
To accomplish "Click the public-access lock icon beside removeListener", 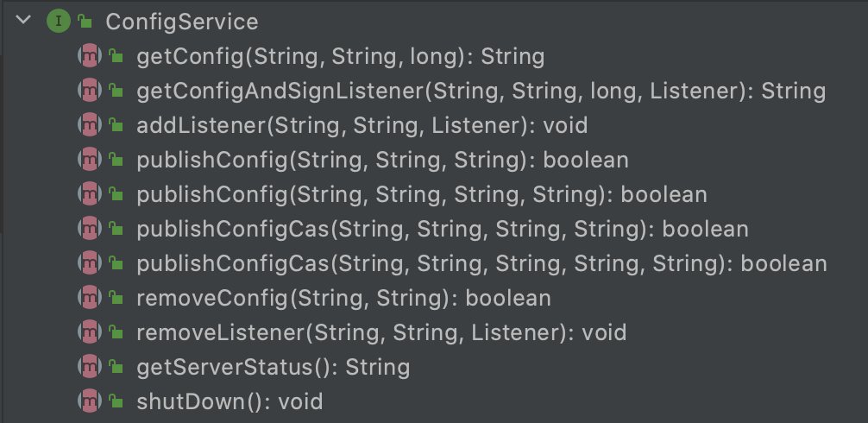I will (x=116, y=333).
